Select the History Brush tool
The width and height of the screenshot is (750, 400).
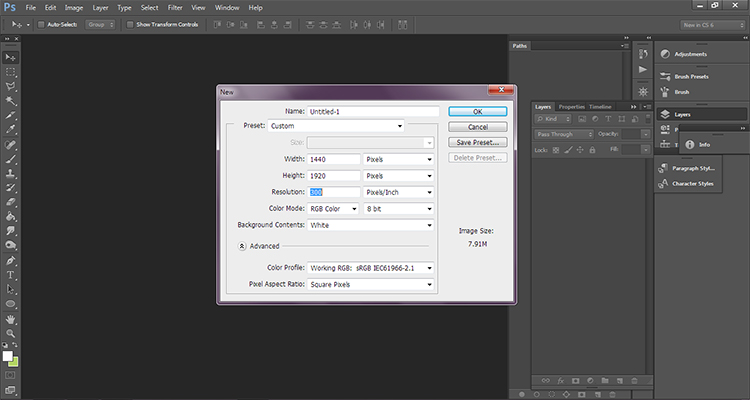[11, 188]
